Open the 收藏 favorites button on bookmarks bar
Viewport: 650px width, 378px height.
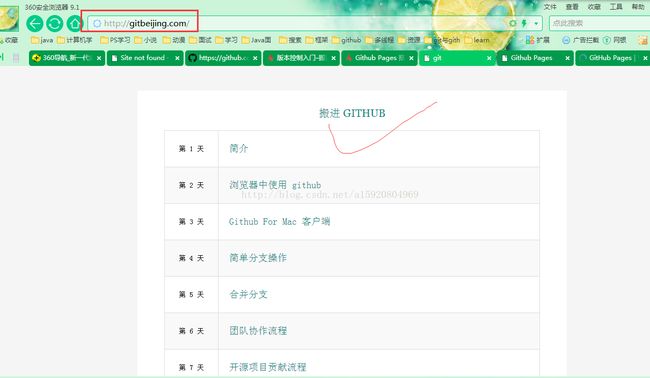pos(9,40)
